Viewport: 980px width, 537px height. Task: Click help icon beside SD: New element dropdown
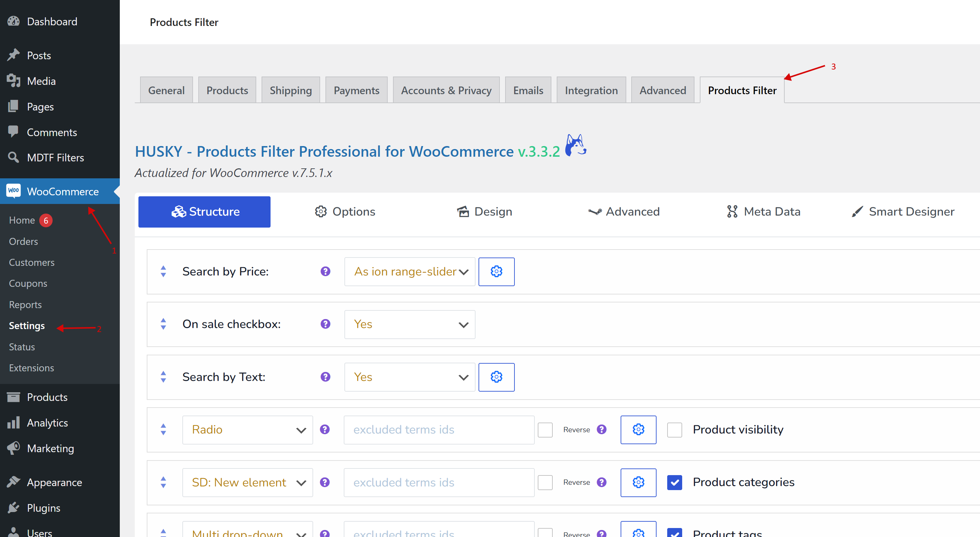click(x=324, y=482)
